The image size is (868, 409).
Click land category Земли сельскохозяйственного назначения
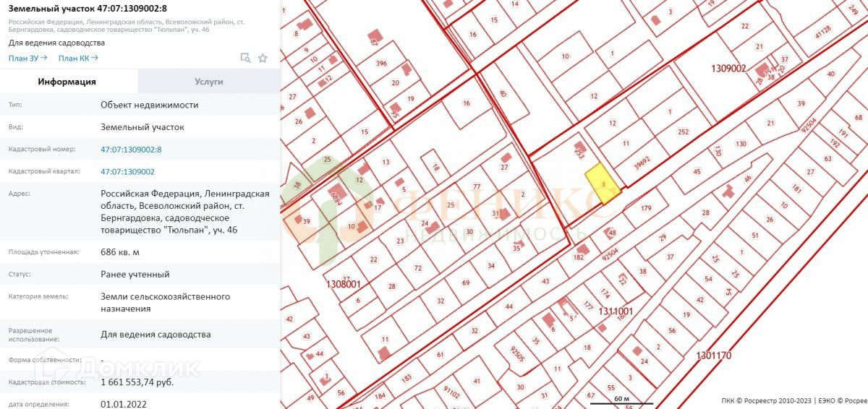tap(166, 303)
